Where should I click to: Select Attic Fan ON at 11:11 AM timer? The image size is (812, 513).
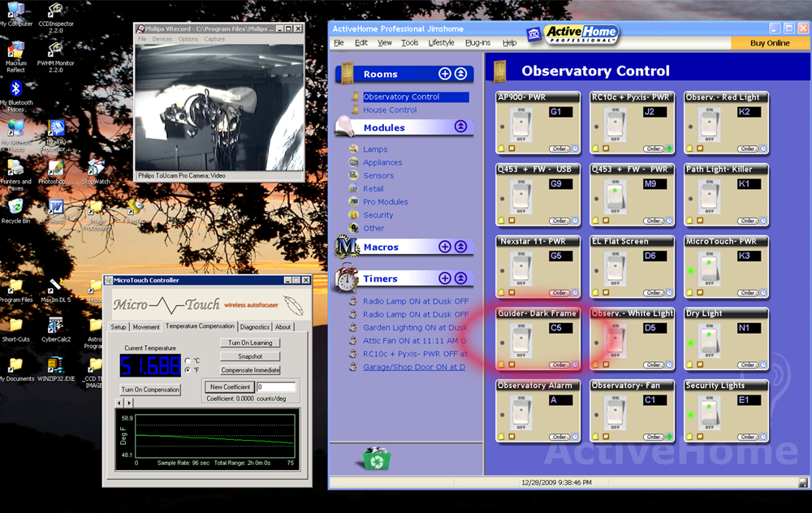click(x=414, y=341)
